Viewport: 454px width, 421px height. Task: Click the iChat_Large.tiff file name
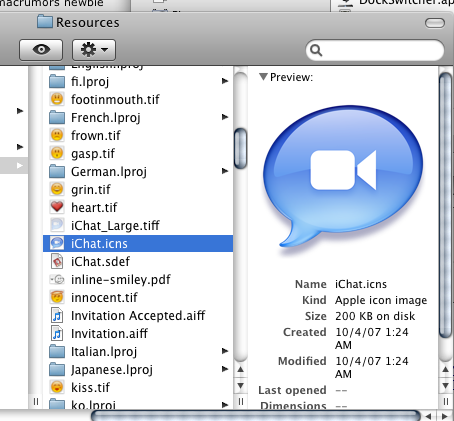coord(115,226)
